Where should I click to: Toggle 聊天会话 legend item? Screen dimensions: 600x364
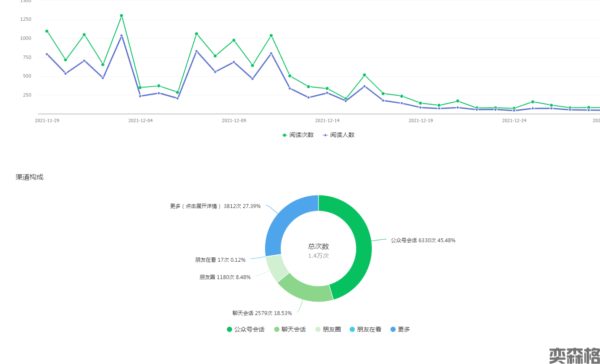pyautogui.click(x=290, y=329)
